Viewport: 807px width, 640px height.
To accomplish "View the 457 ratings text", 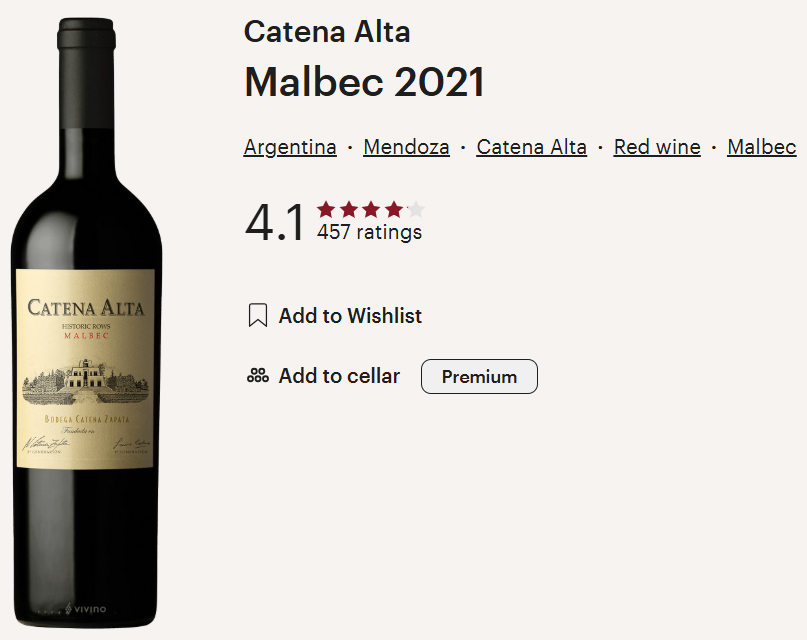I will coord(370,232).
